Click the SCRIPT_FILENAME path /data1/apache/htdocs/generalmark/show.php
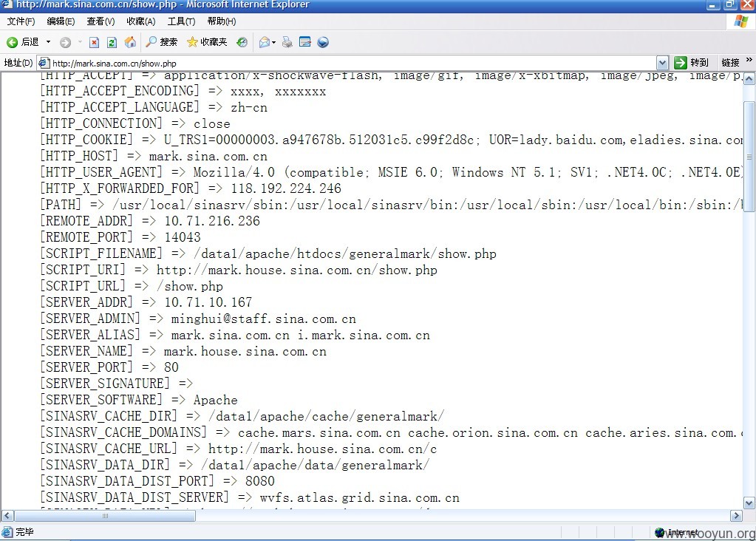Image resolution: width=756 pixels, height=541 pixels. (x=344, y=254)
